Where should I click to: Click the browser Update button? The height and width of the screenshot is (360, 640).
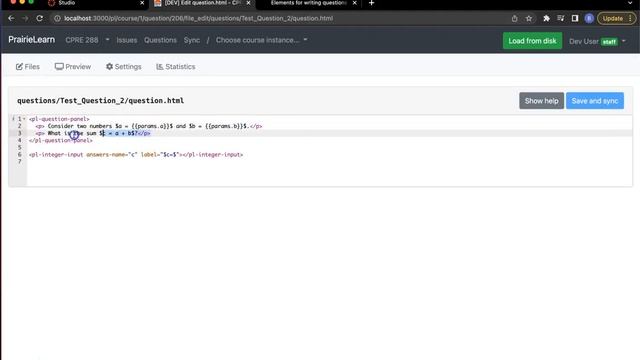(616, 18)
